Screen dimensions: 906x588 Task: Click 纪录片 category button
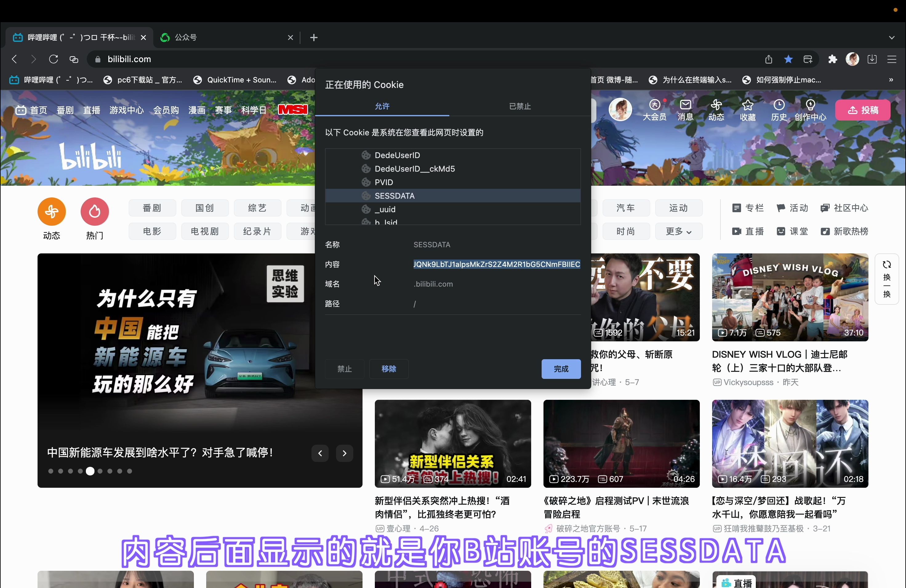257,231
